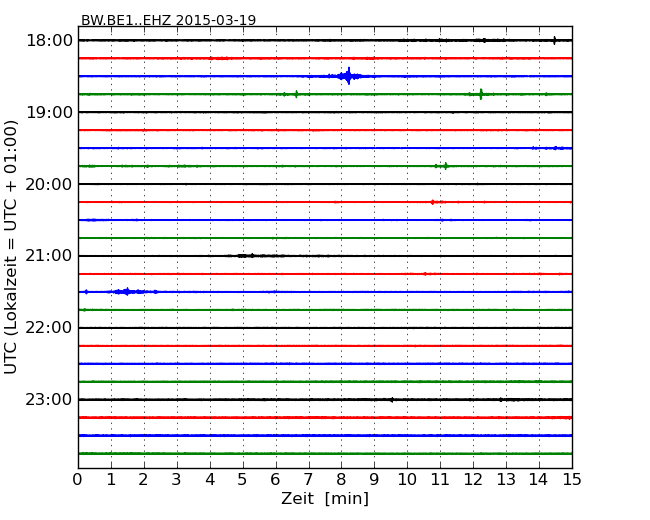
Task: Click x-axis tick label 12
Action: click(x=473, y=480)
